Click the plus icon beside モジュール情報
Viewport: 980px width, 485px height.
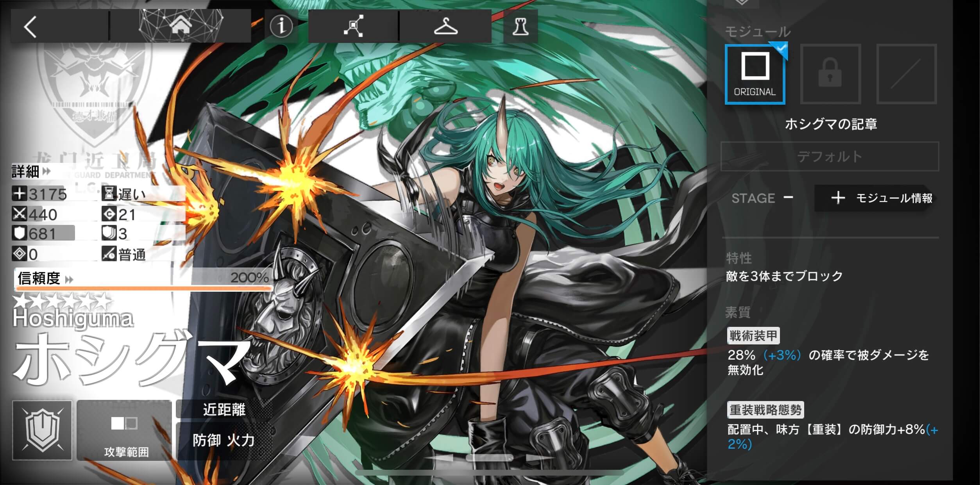point(838,198)
